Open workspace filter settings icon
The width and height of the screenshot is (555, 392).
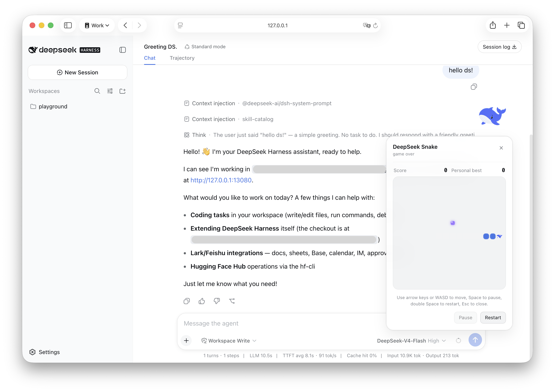click(x=110, y=91)
